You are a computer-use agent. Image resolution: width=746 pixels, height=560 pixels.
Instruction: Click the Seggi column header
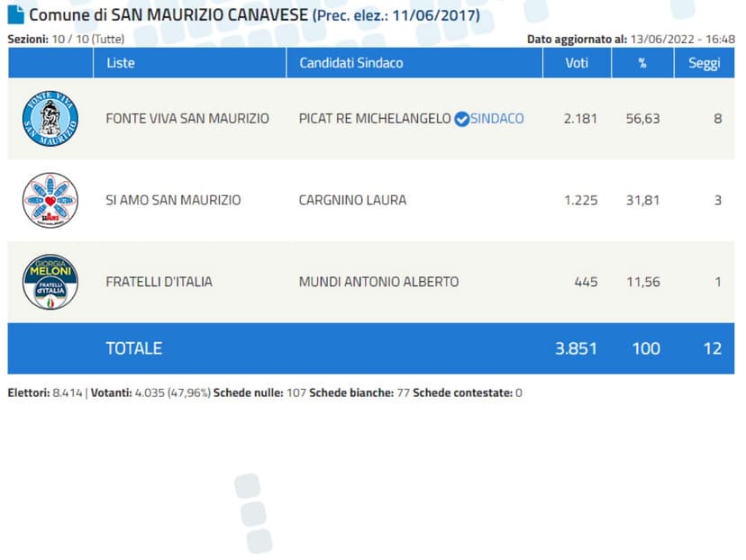click(704, 63)
